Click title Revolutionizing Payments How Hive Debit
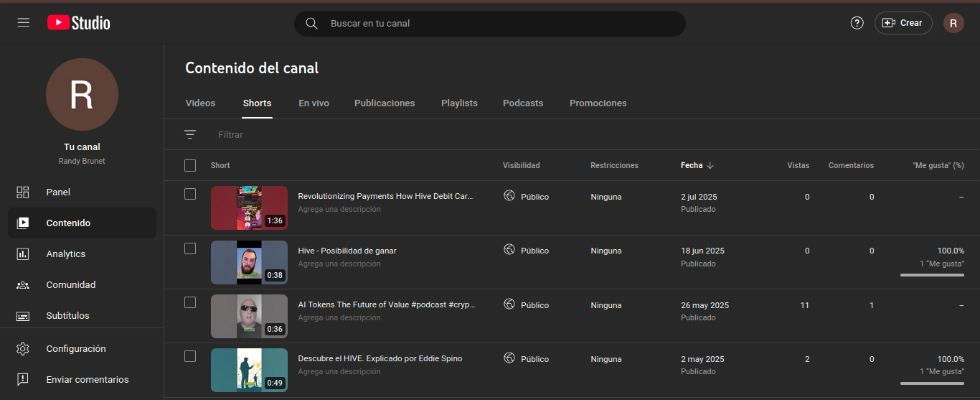Viewport: 980px width, 400px height. pyautogui.click(x=386, y=196)
